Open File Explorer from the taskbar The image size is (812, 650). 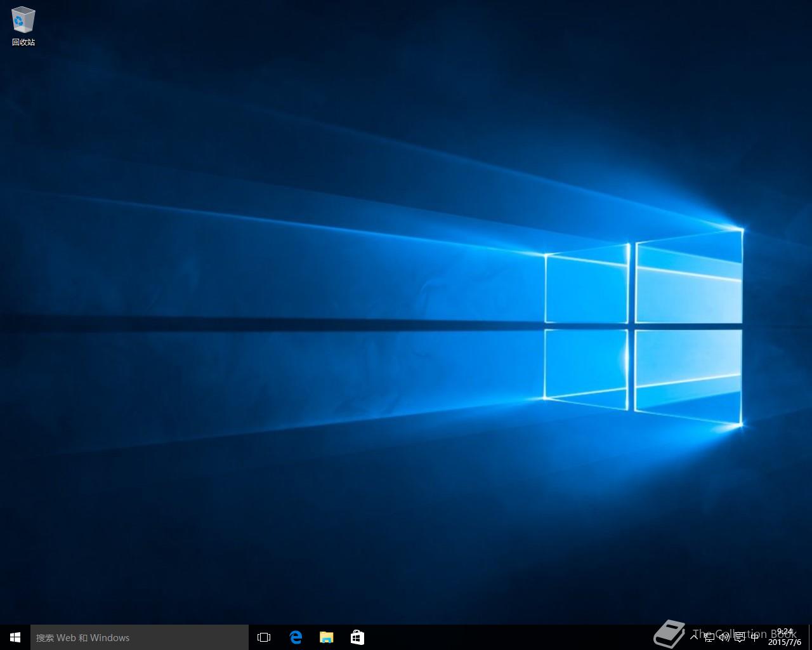click(x=326, y=637)
